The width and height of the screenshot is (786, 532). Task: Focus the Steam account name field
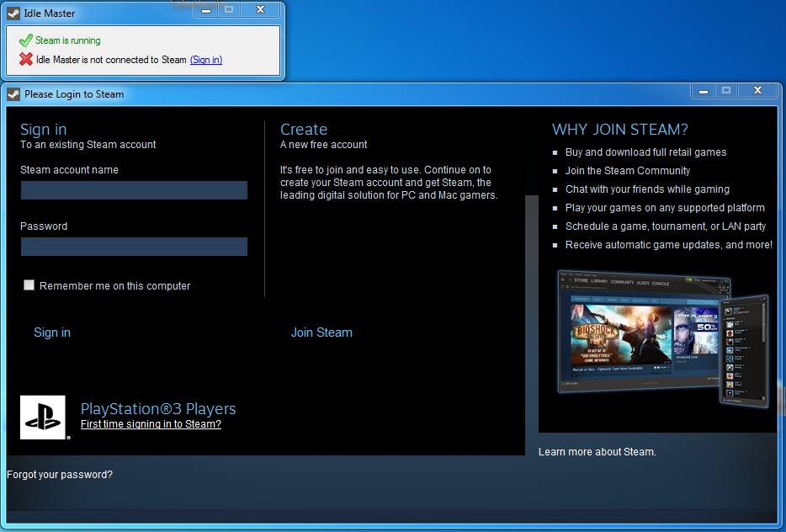click(x=134, y=190)
